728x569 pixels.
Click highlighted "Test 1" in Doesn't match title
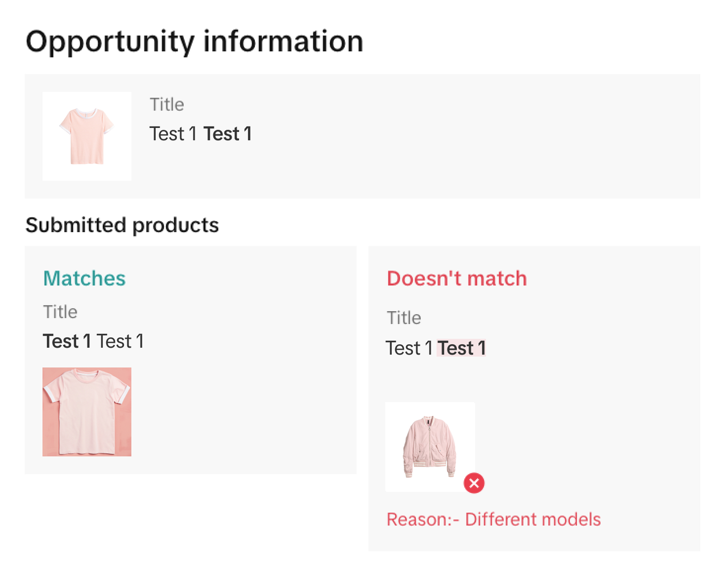461,348
